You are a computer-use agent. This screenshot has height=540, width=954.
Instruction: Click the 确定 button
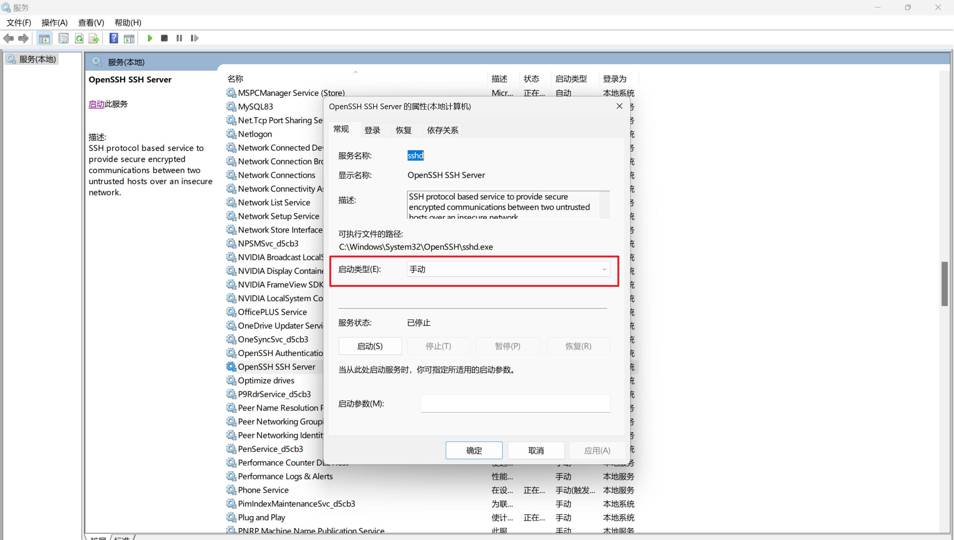[474, 450]
